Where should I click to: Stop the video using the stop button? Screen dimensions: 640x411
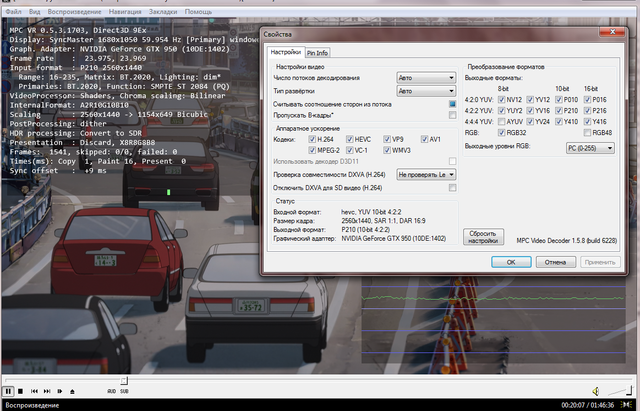pos(20,391)
